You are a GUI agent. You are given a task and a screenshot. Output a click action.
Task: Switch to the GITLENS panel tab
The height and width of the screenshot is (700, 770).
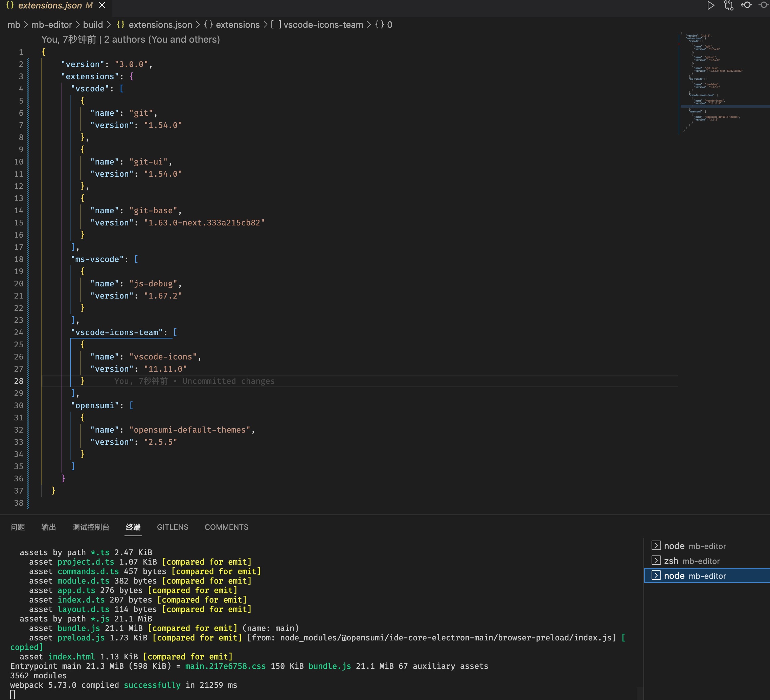click(172, 527)
